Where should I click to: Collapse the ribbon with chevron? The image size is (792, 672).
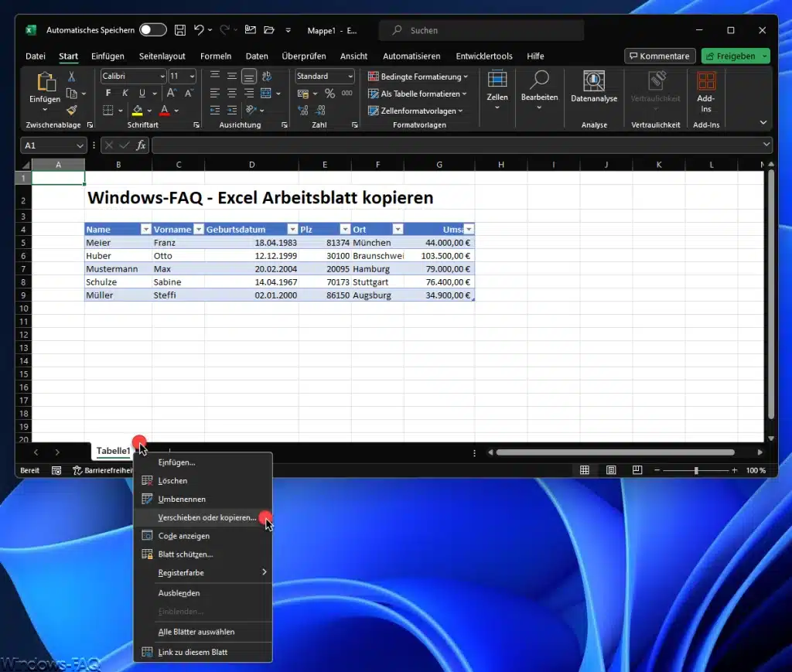point(763,123)
